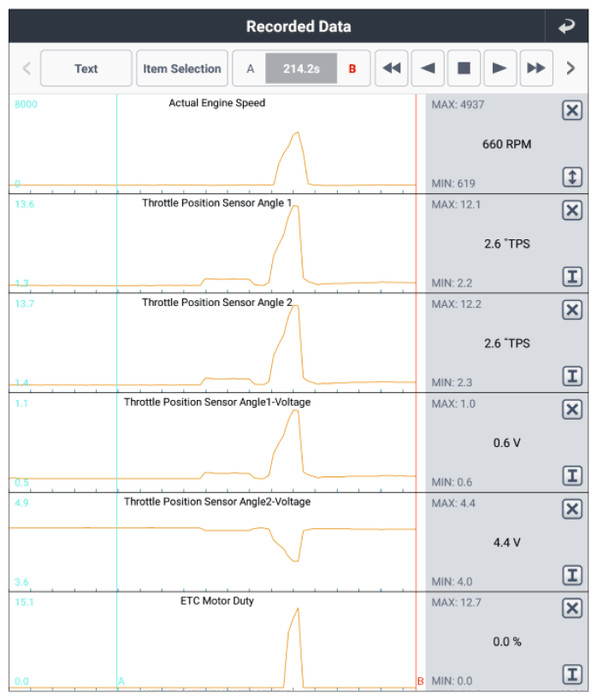
Task: Click the 8000 axis label
Action: [26, 104]
